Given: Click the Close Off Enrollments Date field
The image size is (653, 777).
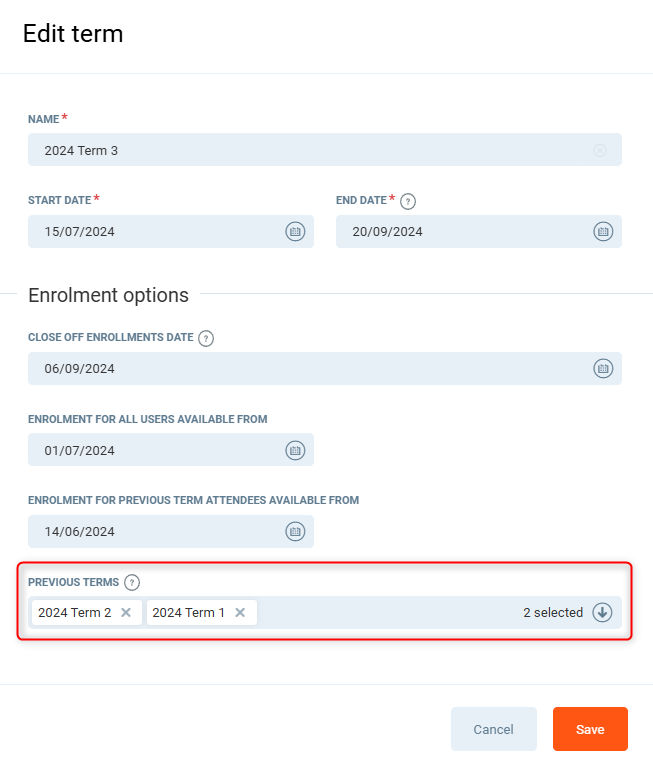Looking at the screenshot, I should point(300,368).
